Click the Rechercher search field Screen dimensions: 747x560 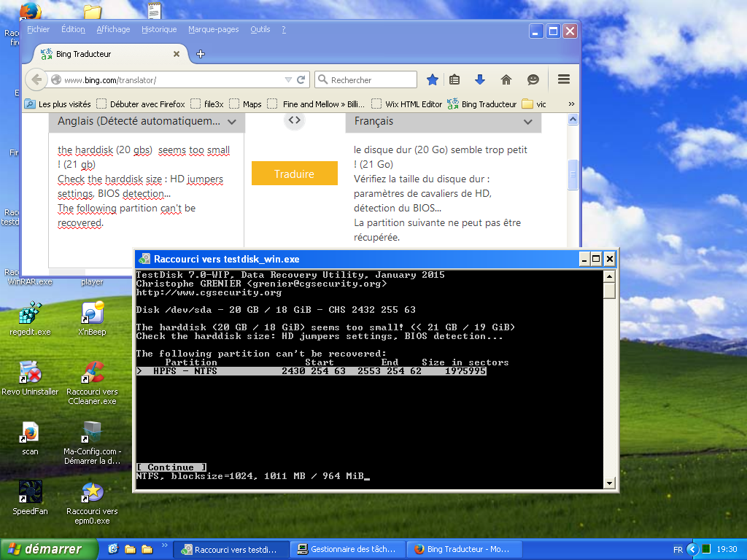tap(366, 79)
